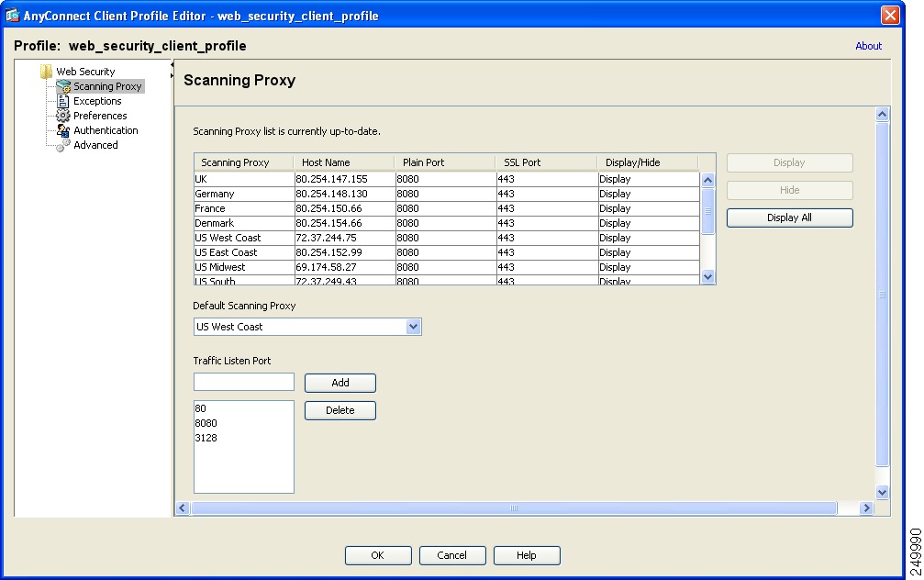Click the Scanning Proxy tree icon

point(63,86)
